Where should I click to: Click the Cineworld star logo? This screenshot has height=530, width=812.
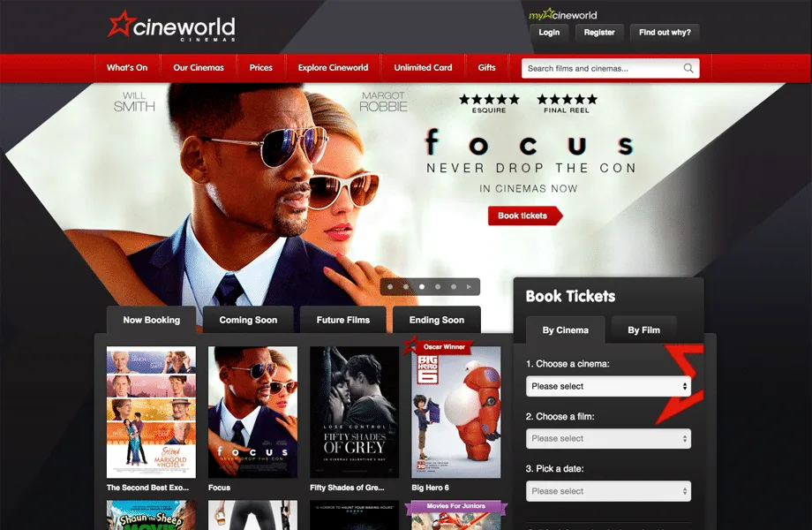[x=119, y=25]
